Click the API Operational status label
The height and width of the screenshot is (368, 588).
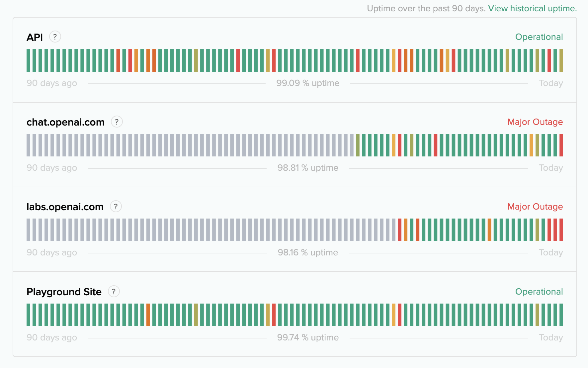[539, 37]
